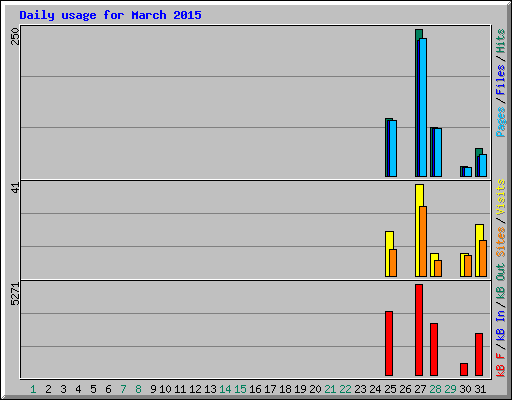Click day 10 on the x-axis
Image resolution: width=512 pixels, height=400 pixels.
(165, 389)
